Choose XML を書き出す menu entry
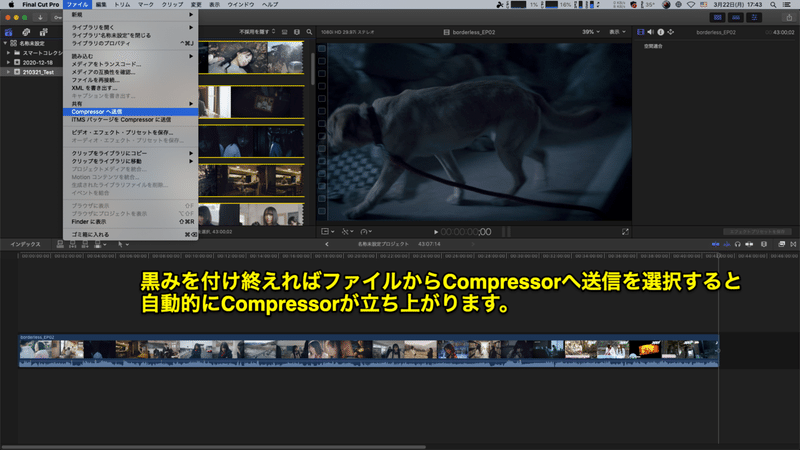 click(131, 88)
